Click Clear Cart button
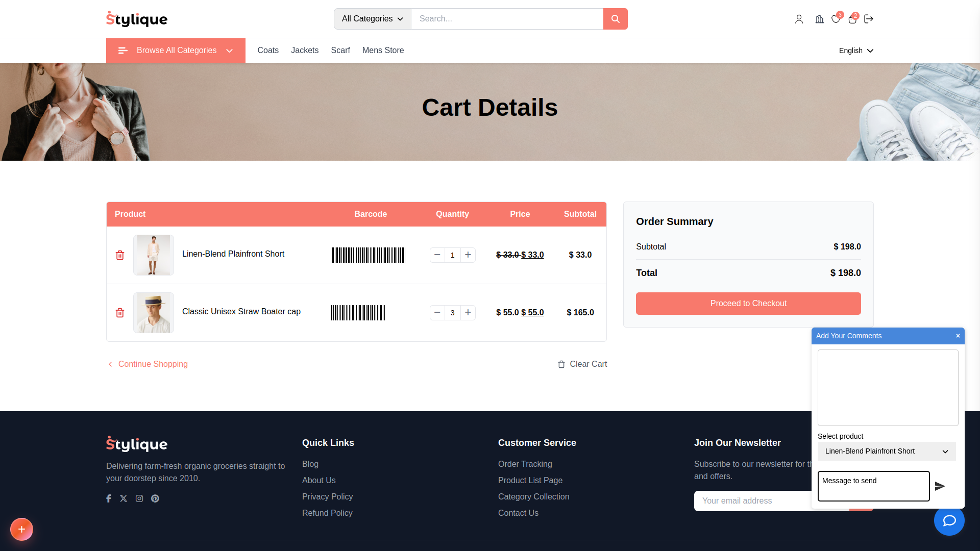980x551 pixels. click(x=582, y=364)
